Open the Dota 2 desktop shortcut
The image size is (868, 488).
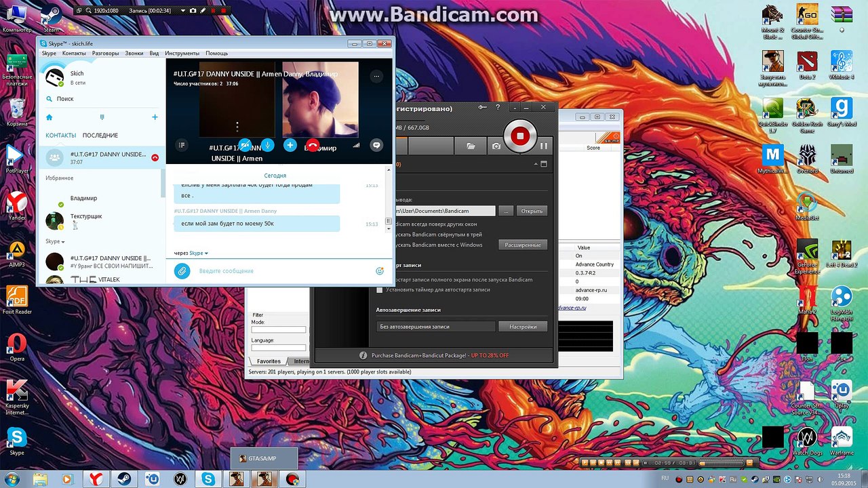pos(806,64)
